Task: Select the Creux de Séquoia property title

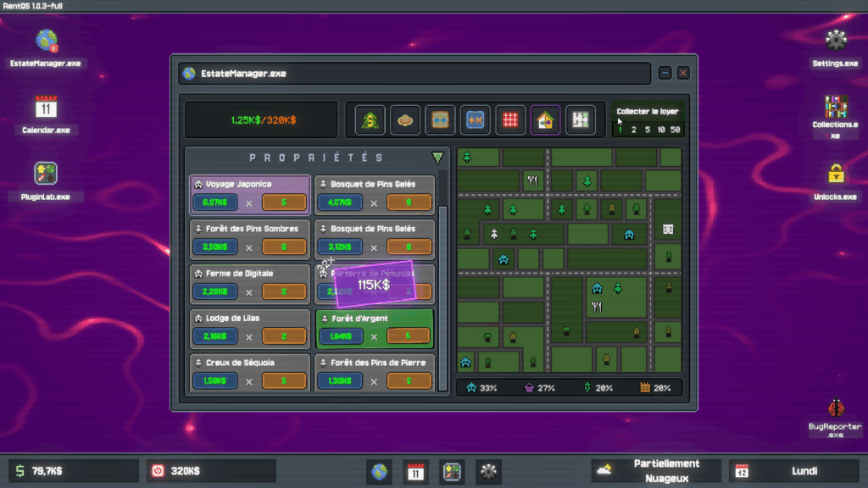Action: click(x=240, y=363)
